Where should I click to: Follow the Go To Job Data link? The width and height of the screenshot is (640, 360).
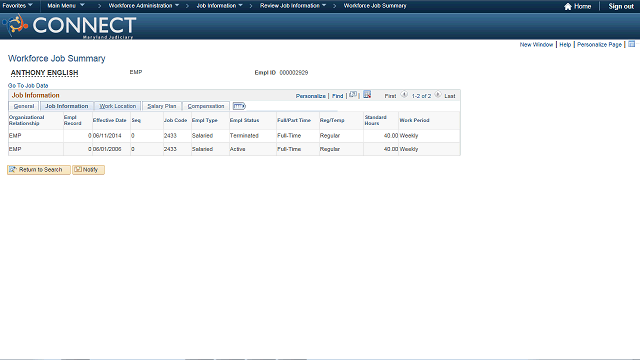pos(28,86)
